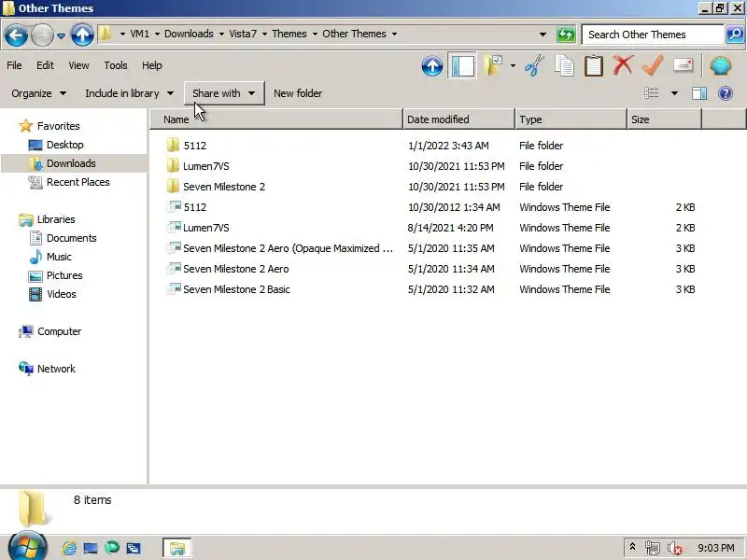Viewport: 747px width, 560px height.
Task: Click the search magnifier button
Action: click(x=735, y=35)
